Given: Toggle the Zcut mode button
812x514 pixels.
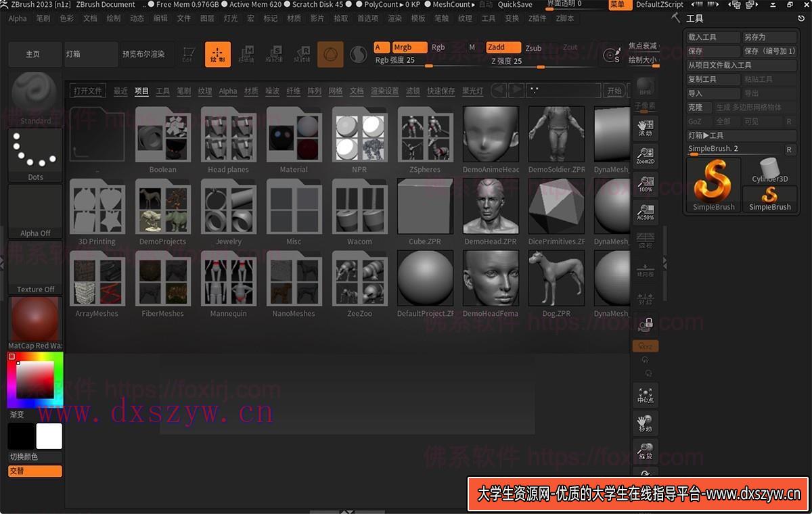Looking at the screenshot, I should pos(570,47).
